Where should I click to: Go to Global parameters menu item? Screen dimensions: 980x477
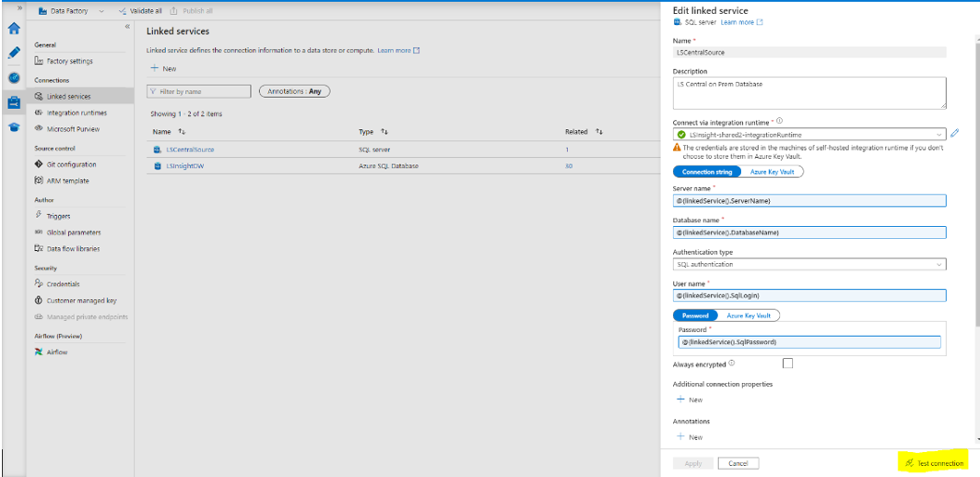point(74,233)
